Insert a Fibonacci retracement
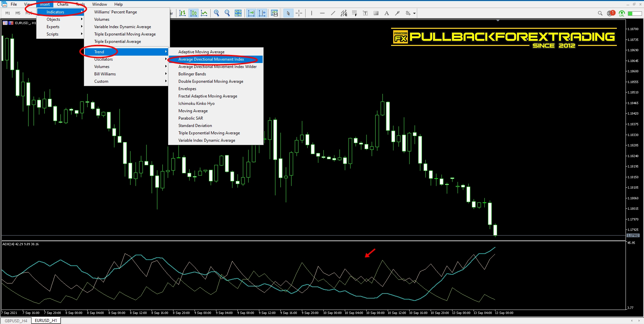This screenshot has height=324, width=644. click(x=355, y=13)
